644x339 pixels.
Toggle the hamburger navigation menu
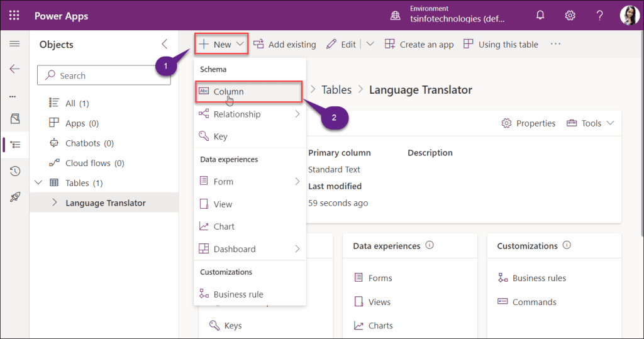[x=14, y=44]
